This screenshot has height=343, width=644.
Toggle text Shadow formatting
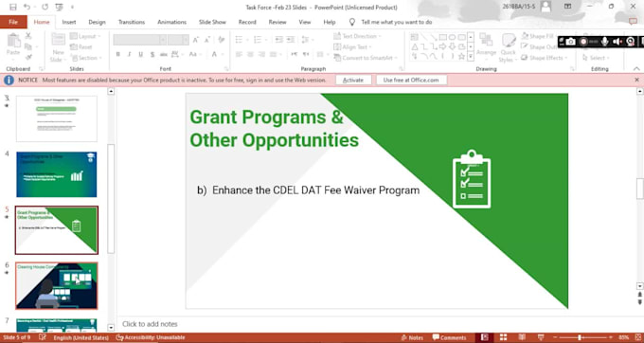pos(152,54)
